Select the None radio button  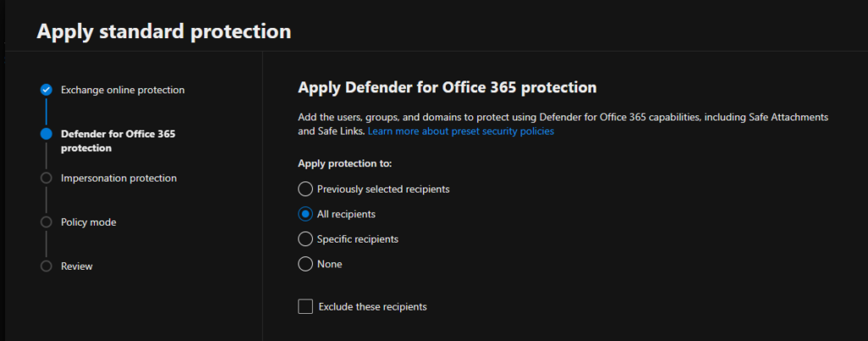click(305, 265)
